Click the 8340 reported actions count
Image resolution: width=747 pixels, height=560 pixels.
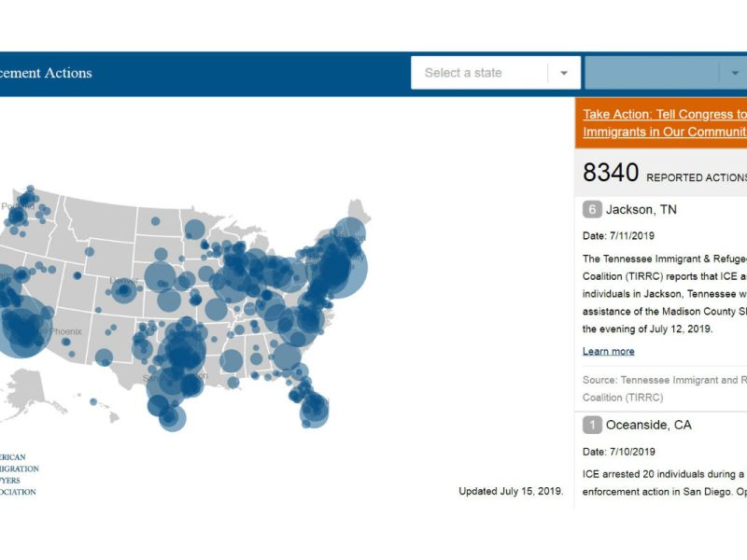(x=611, y=174)
